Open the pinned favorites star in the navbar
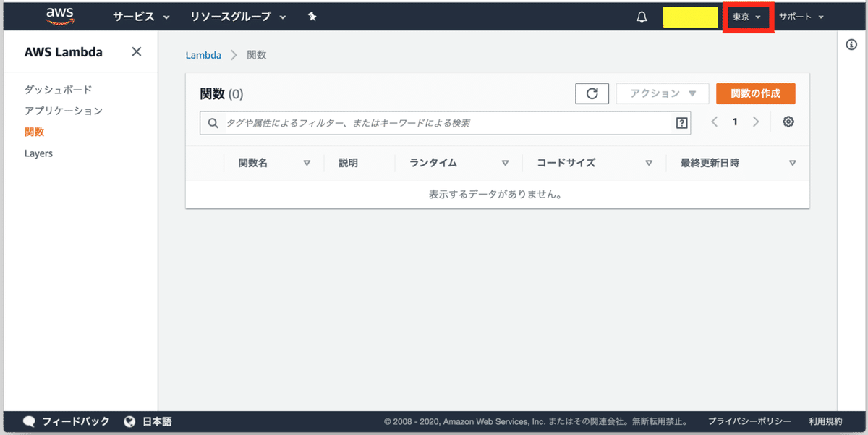868x435 pixels. pos(312,16)
